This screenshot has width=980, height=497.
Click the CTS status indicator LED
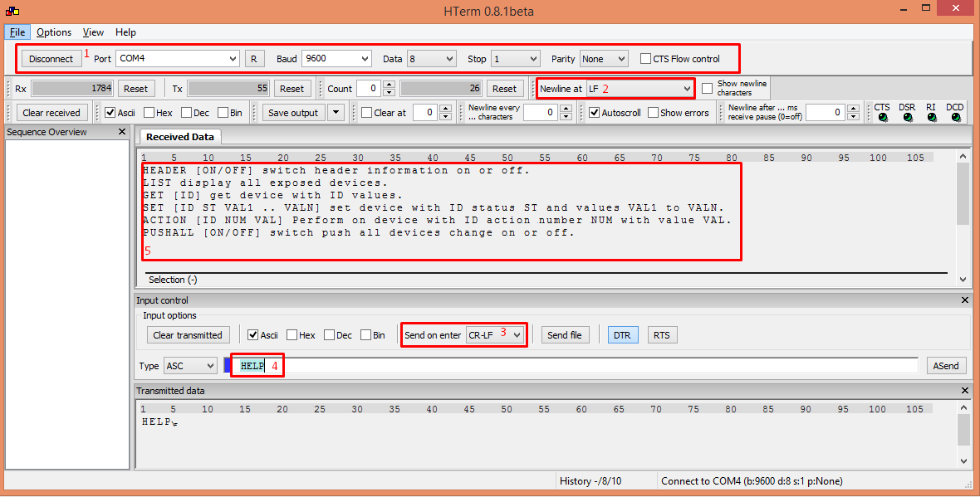tap(882, 118)
